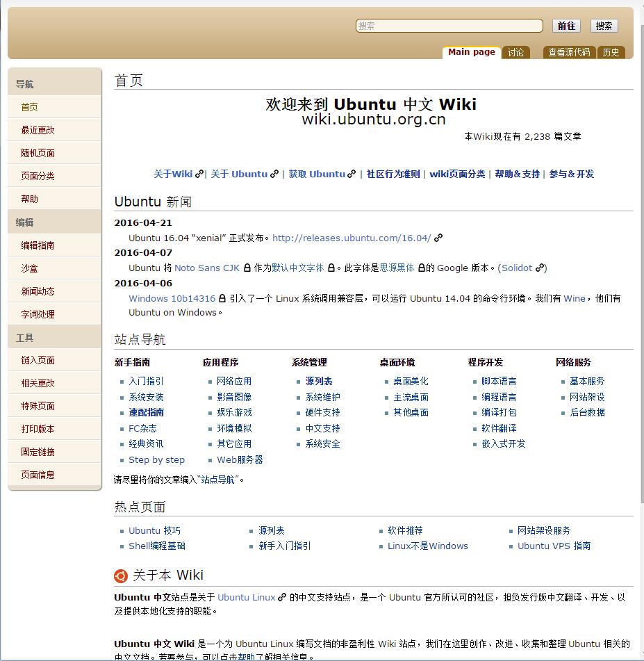Screen dimensions: 644x661
Task: Follow the 社区行为准则 link
Action: click(x=393, y=174)
